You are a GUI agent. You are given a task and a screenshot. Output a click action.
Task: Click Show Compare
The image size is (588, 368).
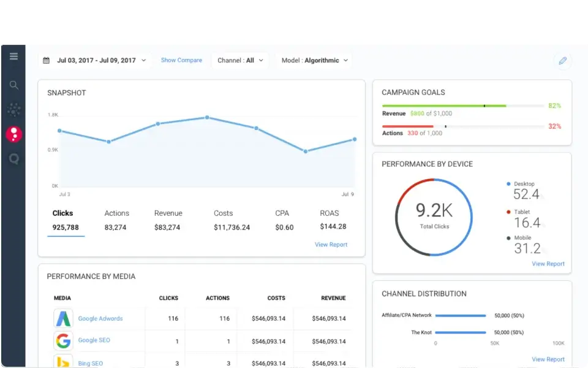coord(181,60)
